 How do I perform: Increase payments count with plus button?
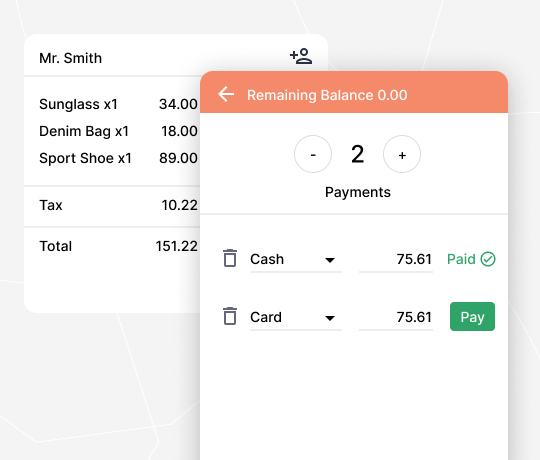tap(402, 154)
